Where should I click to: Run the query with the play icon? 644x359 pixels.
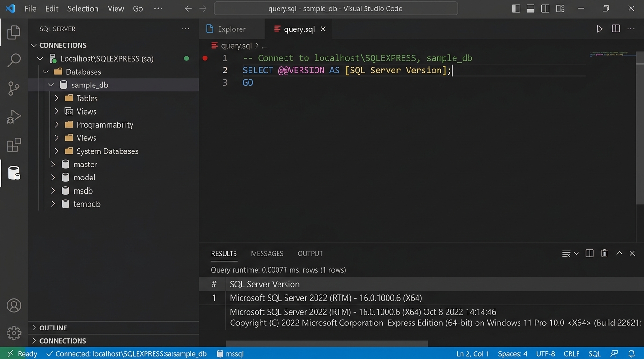(x=600, y=29)
